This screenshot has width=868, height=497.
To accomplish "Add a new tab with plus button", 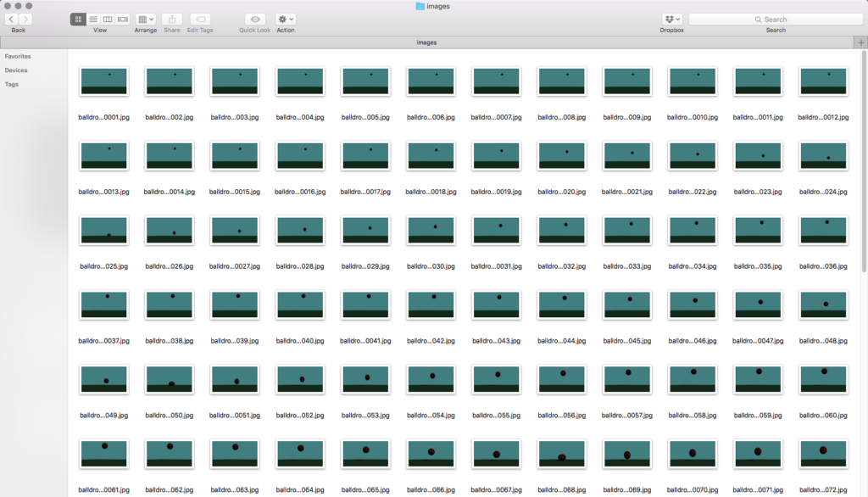I will point(860,42).
